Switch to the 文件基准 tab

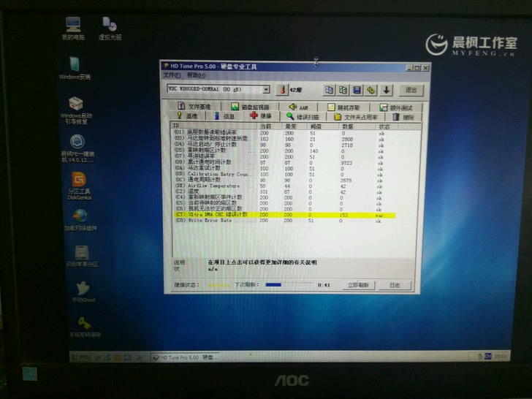(x=194, y=107)
